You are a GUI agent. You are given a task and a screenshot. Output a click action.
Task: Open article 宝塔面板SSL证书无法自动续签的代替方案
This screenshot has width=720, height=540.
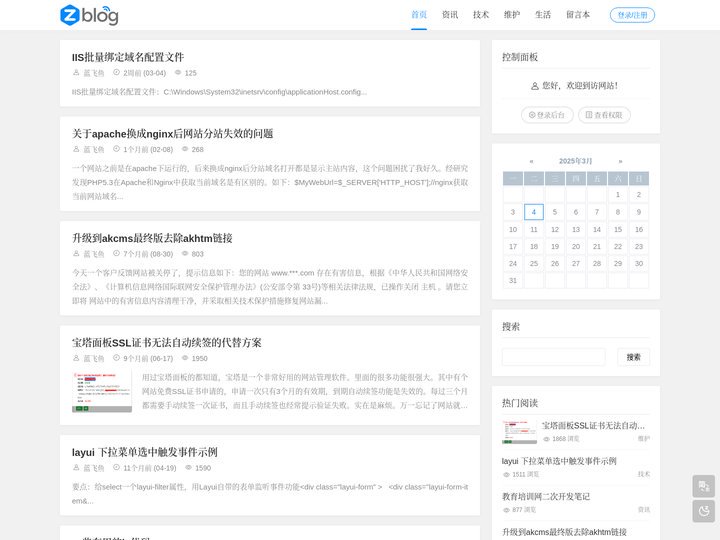click(x=166, y=343)
